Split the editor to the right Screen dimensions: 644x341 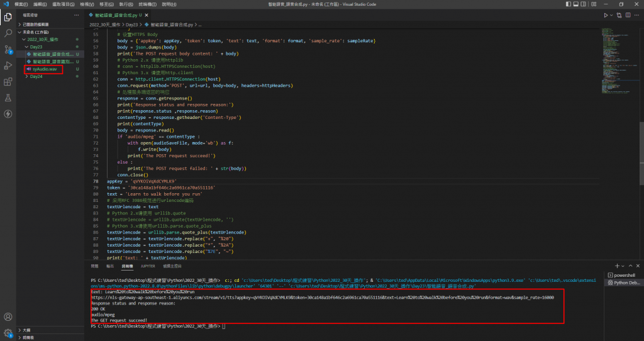[628, 15]
